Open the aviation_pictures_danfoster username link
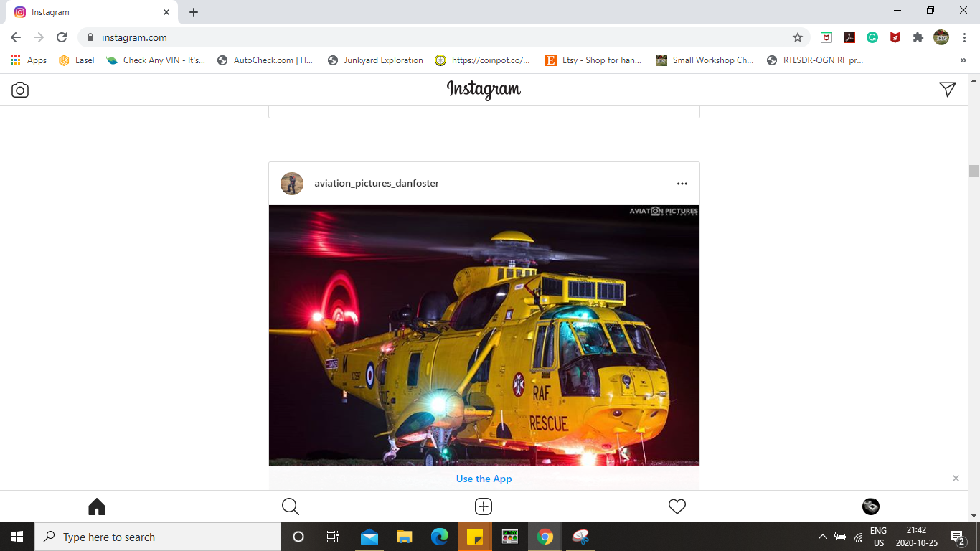Screen dimensions: 980x551 377,184
